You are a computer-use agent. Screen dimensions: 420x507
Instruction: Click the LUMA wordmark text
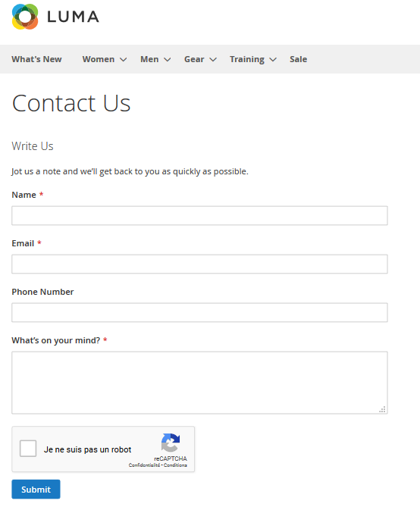pyautogui.click(x=73, y=17)
